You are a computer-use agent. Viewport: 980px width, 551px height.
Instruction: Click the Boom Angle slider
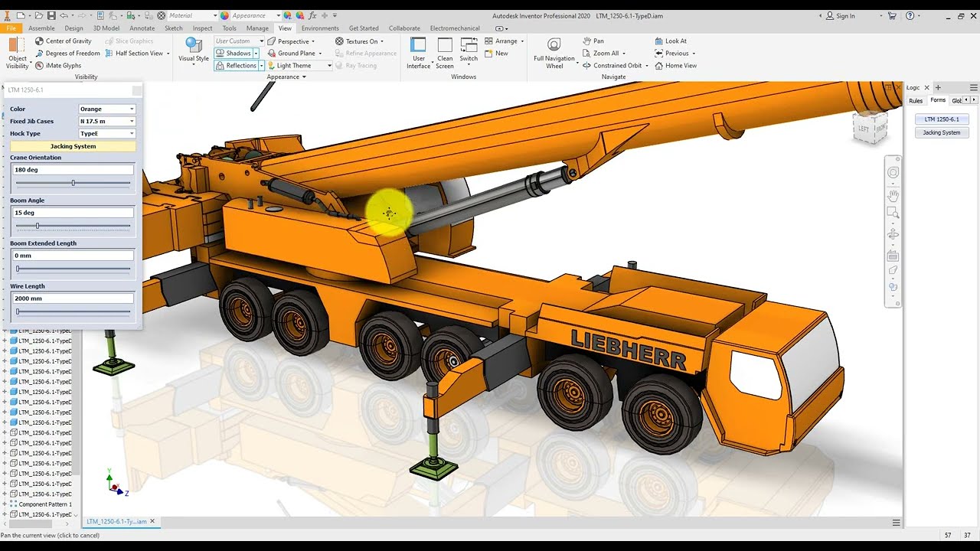pyautogui.click(x=73, y=226)
